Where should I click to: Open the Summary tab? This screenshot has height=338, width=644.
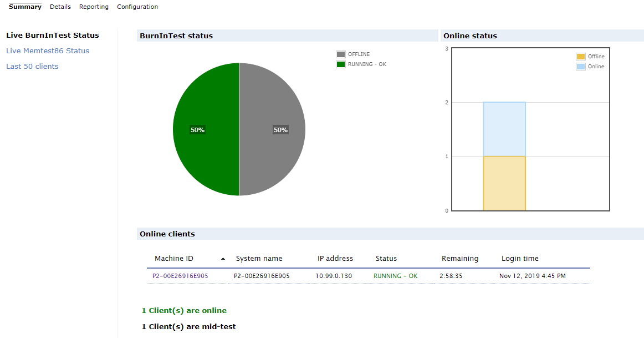click(25, 7)
